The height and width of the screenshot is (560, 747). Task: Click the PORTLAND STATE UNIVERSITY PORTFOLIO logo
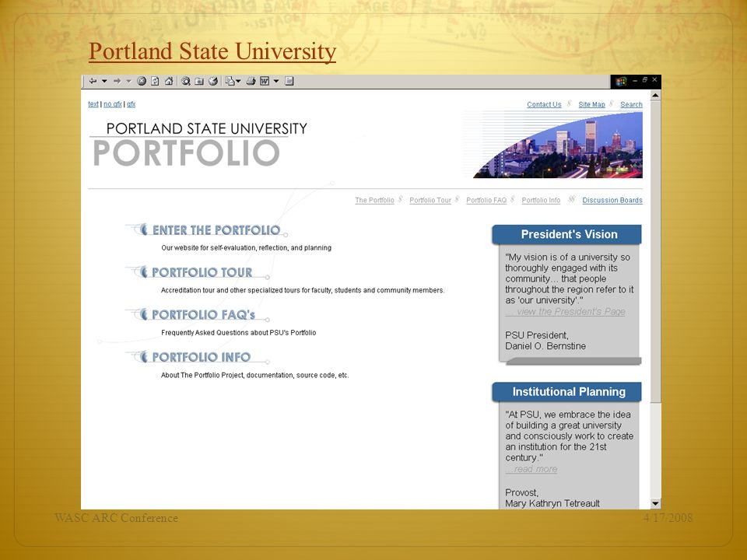[x=199, y=145]
